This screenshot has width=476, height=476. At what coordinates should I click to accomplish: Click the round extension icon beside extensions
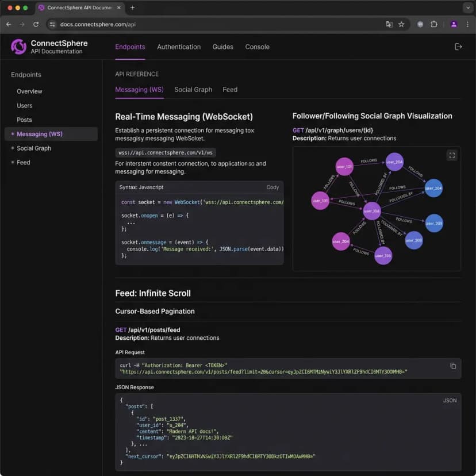pyautogui.click(x=420, y=24)
